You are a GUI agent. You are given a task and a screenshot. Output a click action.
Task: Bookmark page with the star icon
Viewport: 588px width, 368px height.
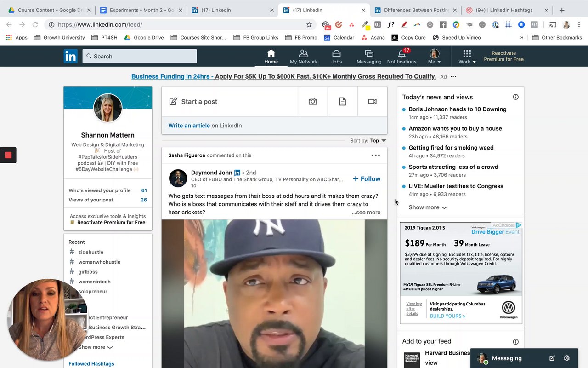click(x=309, y=25)
